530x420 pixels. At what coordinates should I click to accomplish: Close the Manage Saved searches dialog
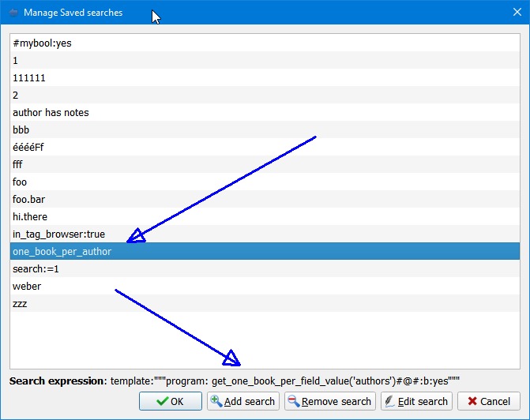point(517,12)
